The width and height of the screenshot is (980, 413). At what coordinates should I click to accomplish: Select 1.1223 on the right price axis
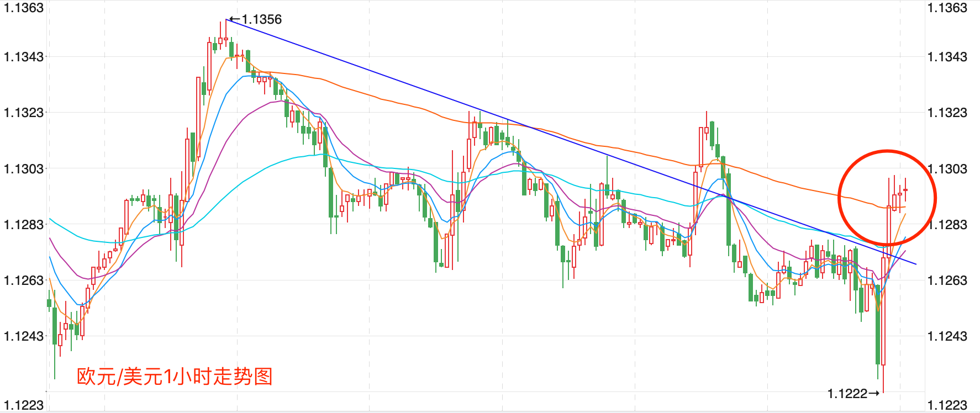947,405
